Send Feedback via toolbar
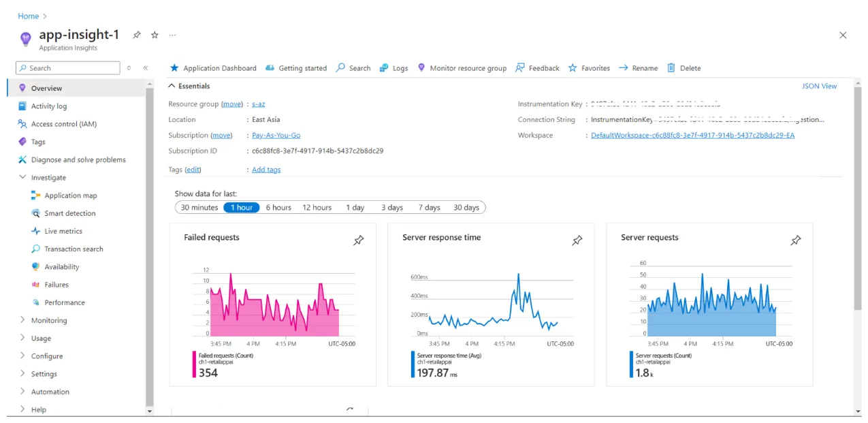The image size is (868, 423). 537,68
